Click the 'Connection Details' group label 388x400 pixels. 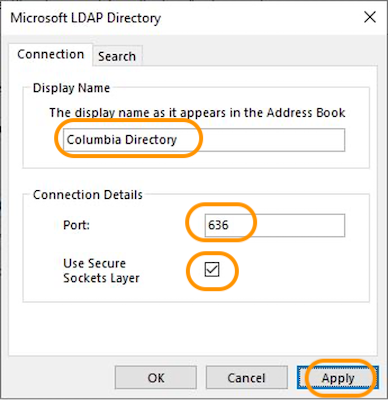[88, 195]
